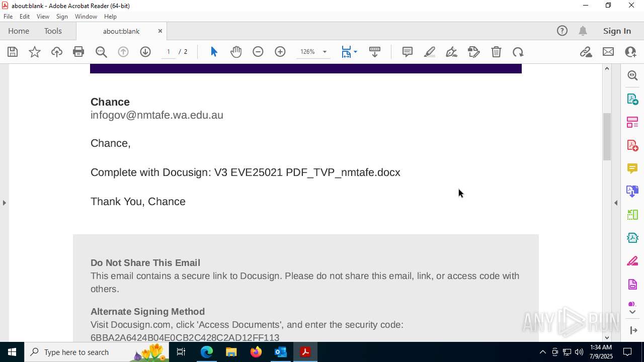Image resolution: width=644 pixels, height=362 pixels.
Task: Select the highlight text tool
Action: point(430,52)
